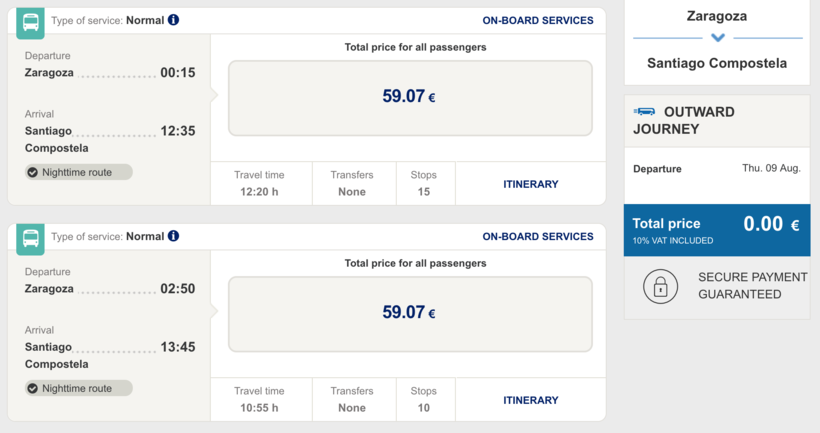Click the bus icon on the 02:50 trip
The width and height of the screenshot is (820, 433).
pos(31,238)
